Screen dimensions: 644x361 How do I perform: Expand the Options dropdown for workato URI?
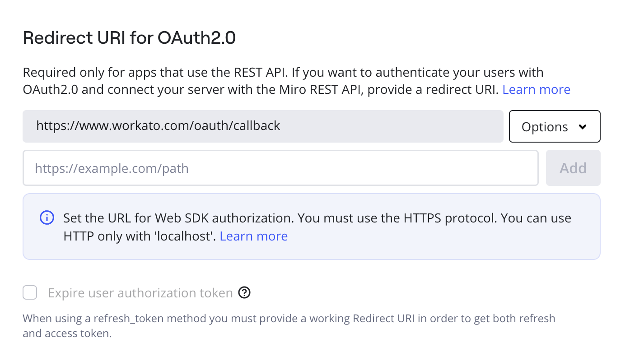[x=555, y=126]
